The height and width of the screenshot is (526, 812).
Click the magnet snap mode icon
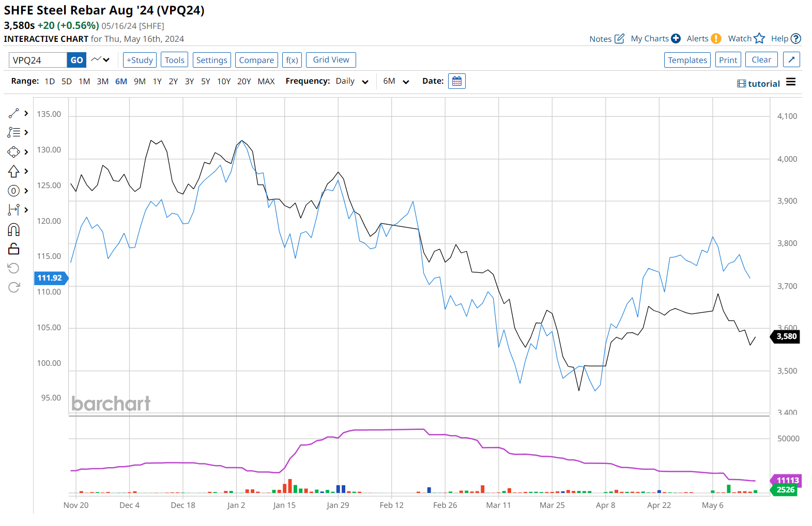14,229
